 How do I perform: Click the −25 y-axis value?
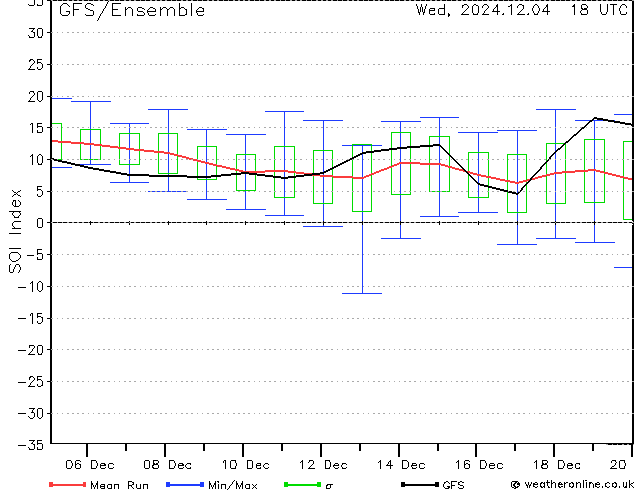click(x=31, y=381)
